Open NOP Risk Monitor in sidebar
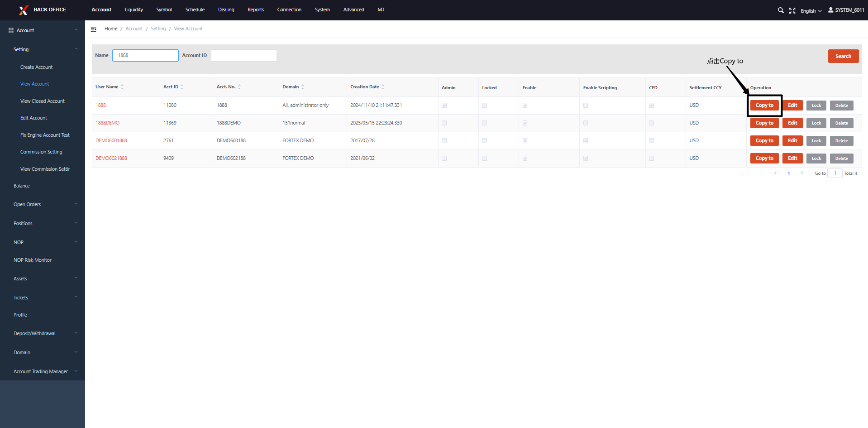 point(33,260)
